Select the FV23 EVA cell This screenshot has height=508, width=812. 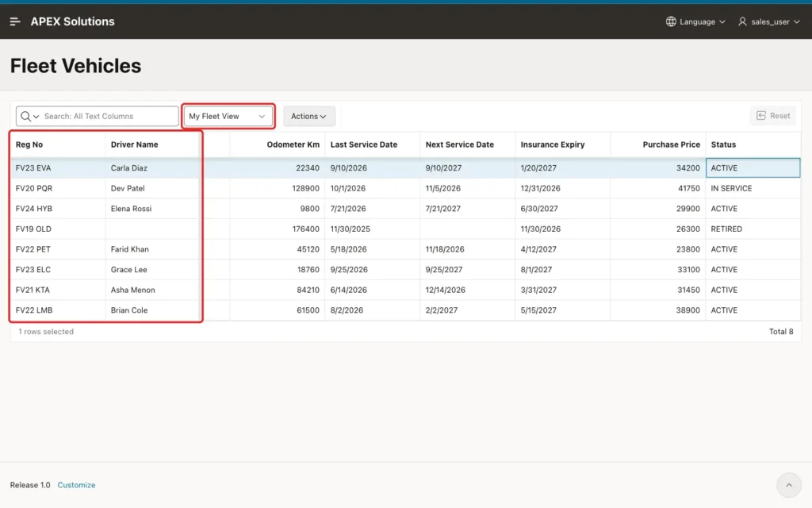[x=58, y=168]
